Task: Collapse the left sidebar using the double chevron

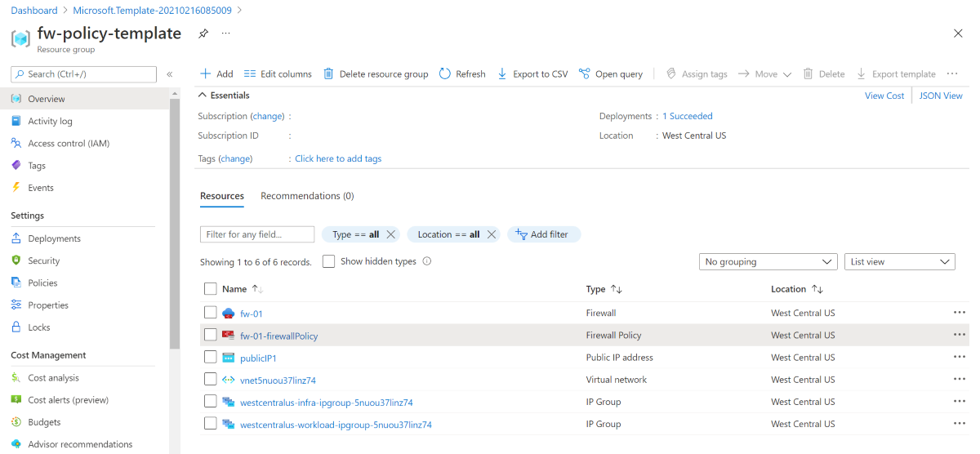Action: click(170, 74)
